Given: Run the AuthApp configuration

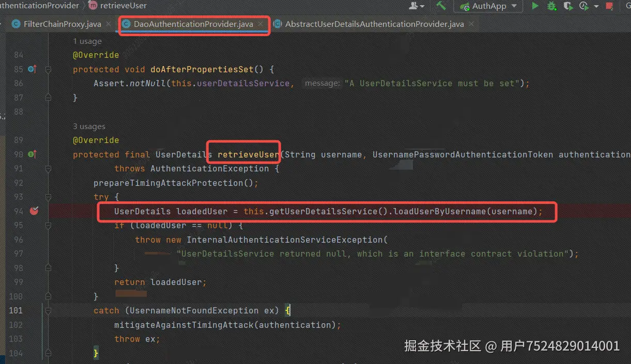Looking at the screenshot, I should pyautogui.click(x=535, y=6).
